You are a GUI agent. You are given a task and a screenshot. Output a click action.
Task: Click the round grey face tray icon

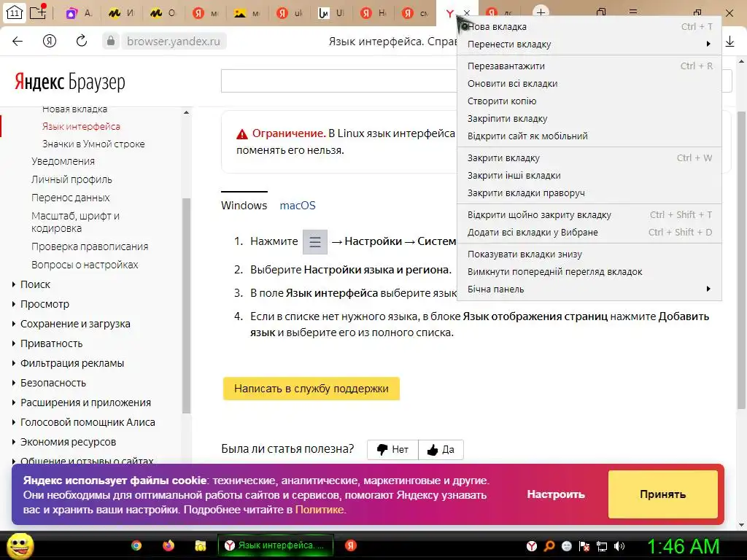[566, 546]
